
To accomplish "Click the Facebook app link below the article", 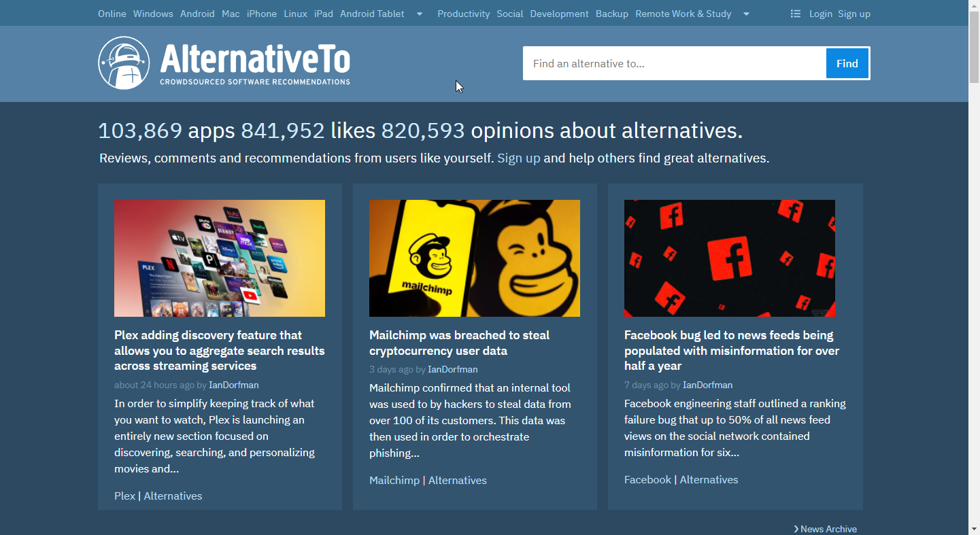I will tap(647, 480).
